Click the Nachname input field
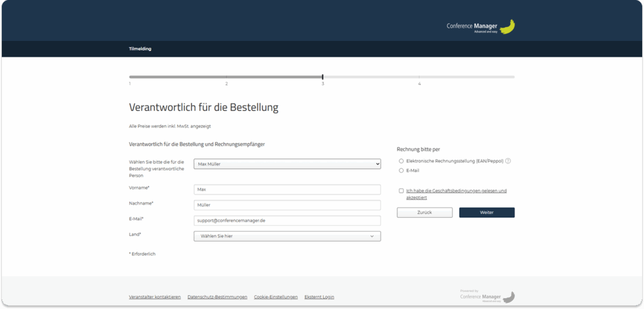 [287, 205]
